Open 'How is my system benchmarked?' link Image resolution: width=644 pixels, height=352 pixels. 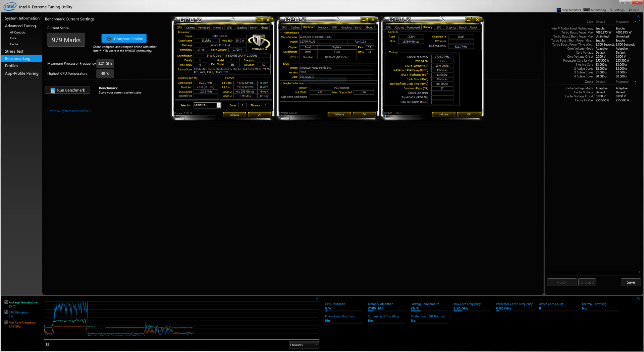69,111
